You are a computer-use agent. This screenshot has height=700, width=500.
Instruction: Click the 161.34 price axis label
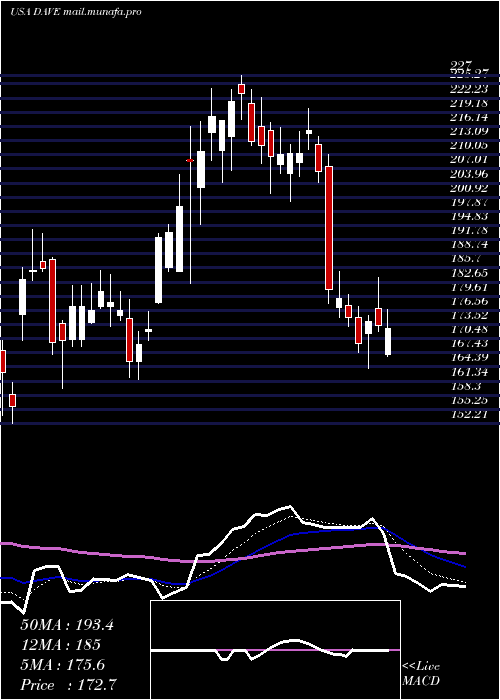(468, 372)
